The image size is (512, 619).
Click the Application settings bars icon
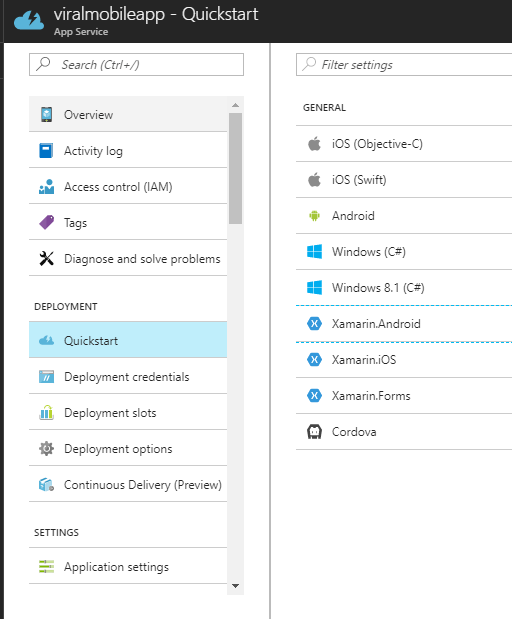(x=46, y=566)
